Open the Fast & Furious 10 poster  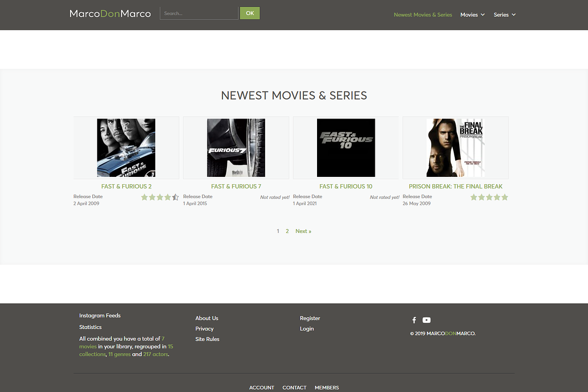pyautogui.click(x=346, y=147)
